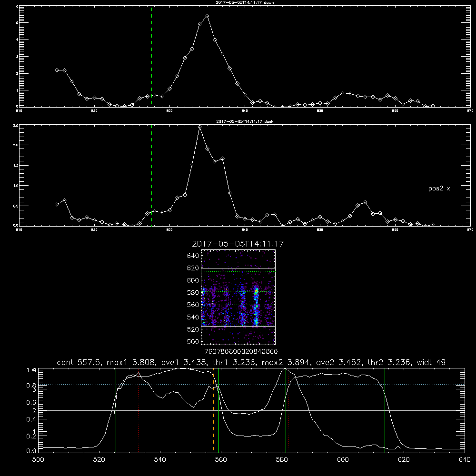Click the '560' x-axis label of bottom plot
Viewport: 476px width, 476px height.
point(221,460)
